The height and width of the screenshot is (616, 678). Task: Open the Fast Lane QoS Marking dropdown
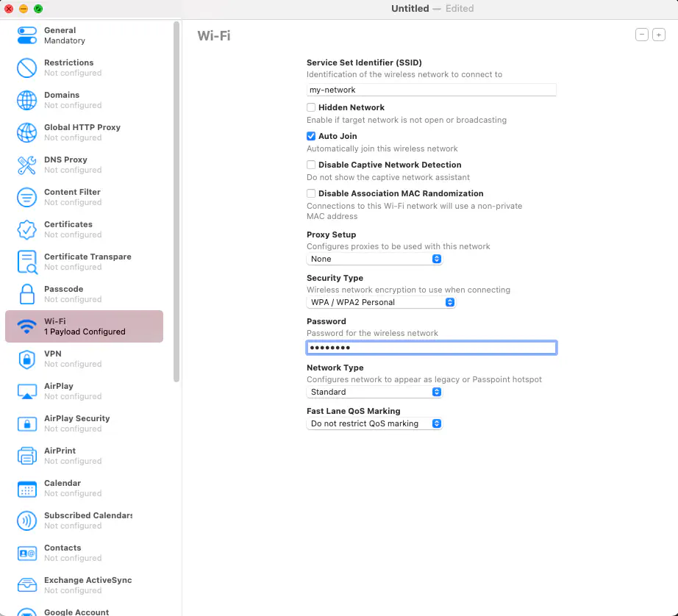click(x=374, y=423)
